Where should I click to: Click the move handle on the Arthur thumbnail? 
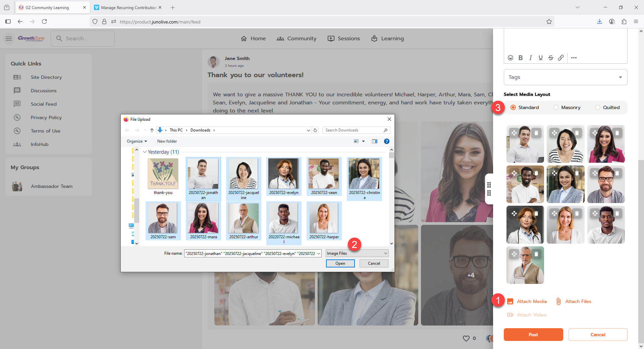(x=514, y=254)
